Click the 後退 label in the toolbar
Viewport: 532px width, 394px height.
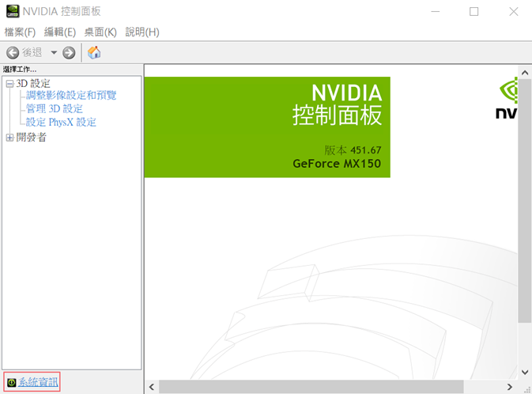[32, 52]
